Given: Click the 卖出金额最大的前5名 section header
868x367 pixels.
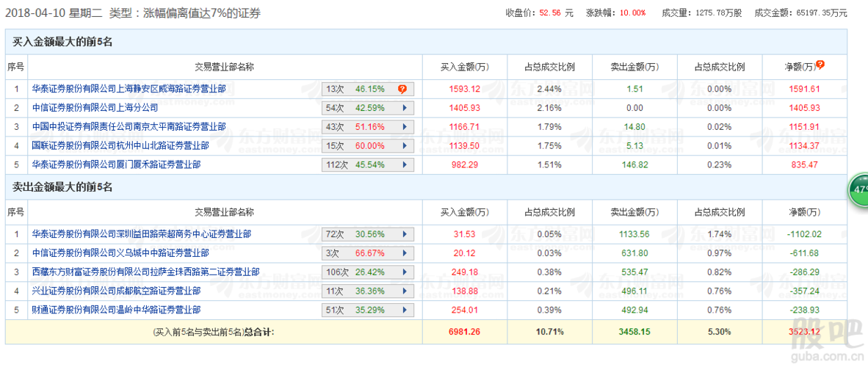Looking at the screenshot, I should pyautogui.click(x=426, y=187).
